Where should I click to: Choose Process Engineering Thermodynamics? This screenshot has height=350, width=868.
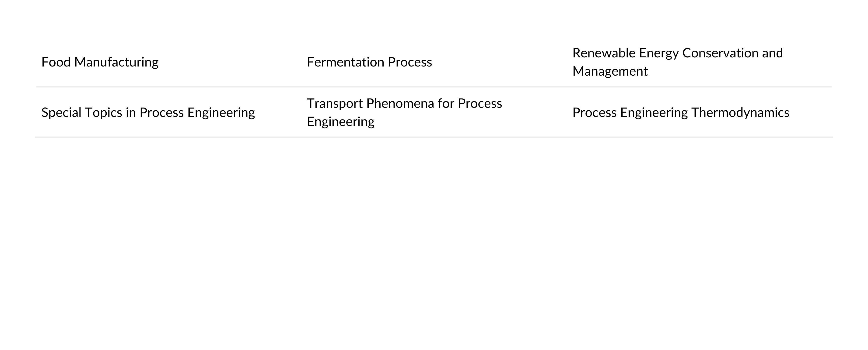tap(681, 112)
